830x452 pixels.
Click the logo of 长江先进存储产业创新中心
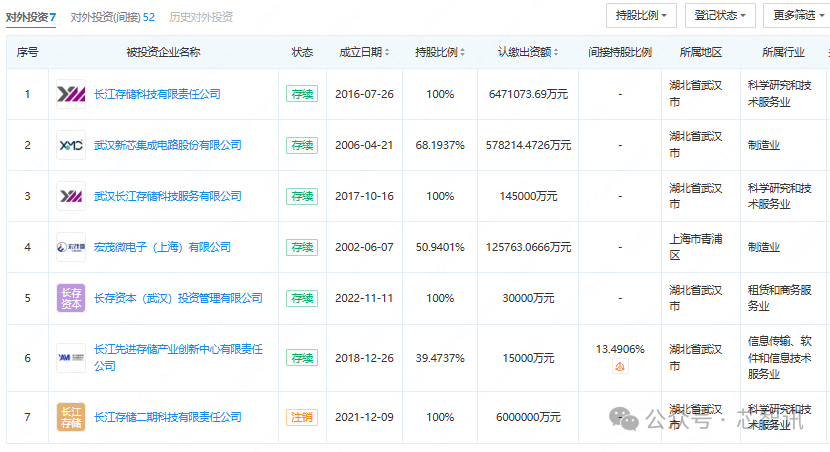tap(71, 358)
